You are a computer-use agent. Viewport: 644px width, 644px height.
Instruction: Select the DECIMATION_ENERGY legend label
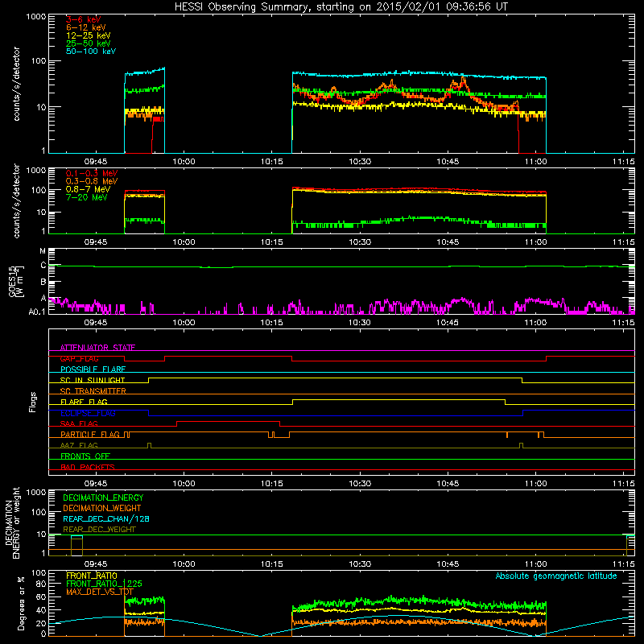(x=103, y=497)
